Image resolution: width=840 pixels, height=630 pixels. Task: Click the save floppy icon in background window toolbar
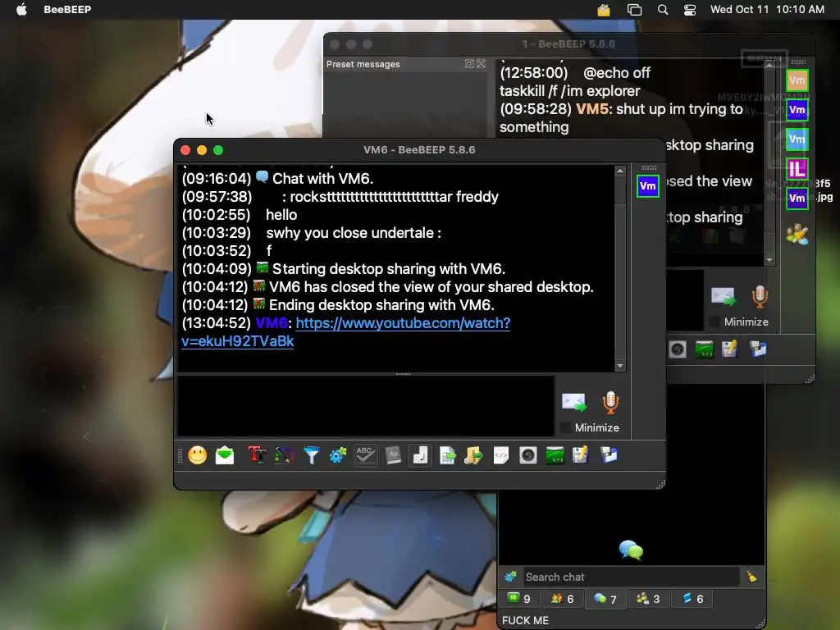click(729, 349)
